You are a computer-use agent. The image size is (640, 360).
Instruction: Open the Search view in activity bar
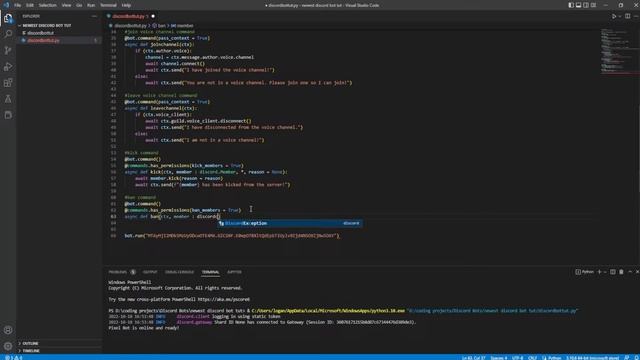[x=8, y=34]
